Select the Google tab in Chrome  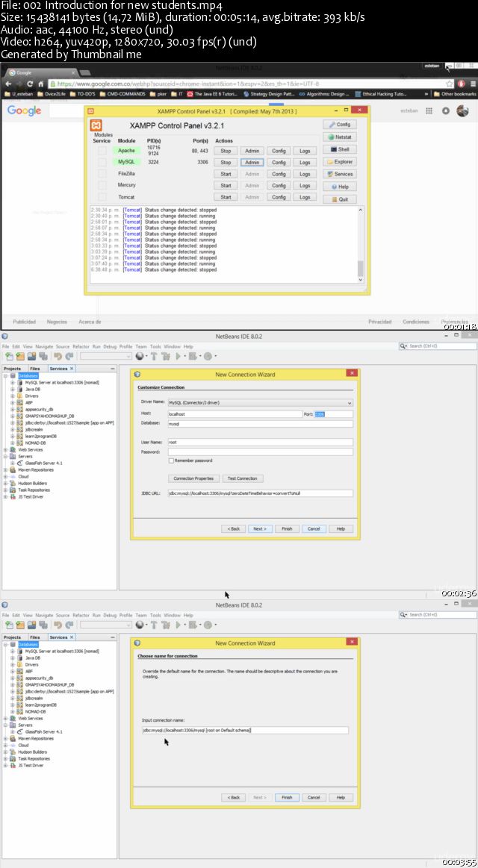click(40, 72)
